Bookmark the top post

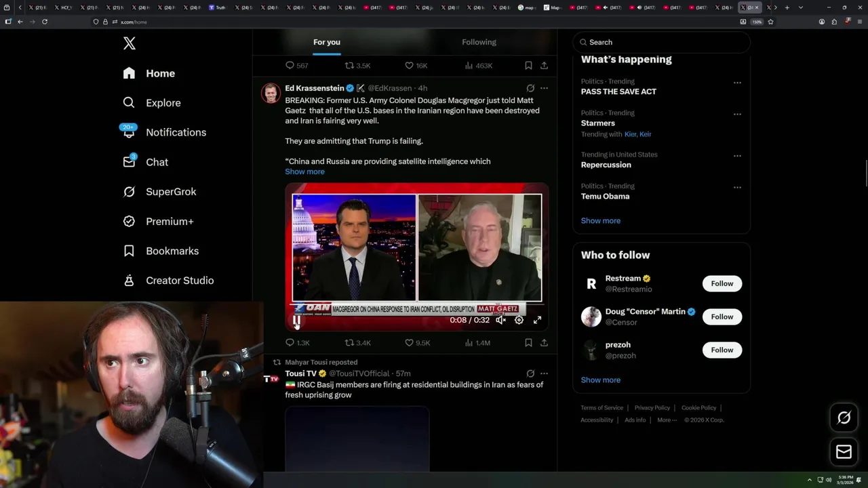tap(528, 66)
